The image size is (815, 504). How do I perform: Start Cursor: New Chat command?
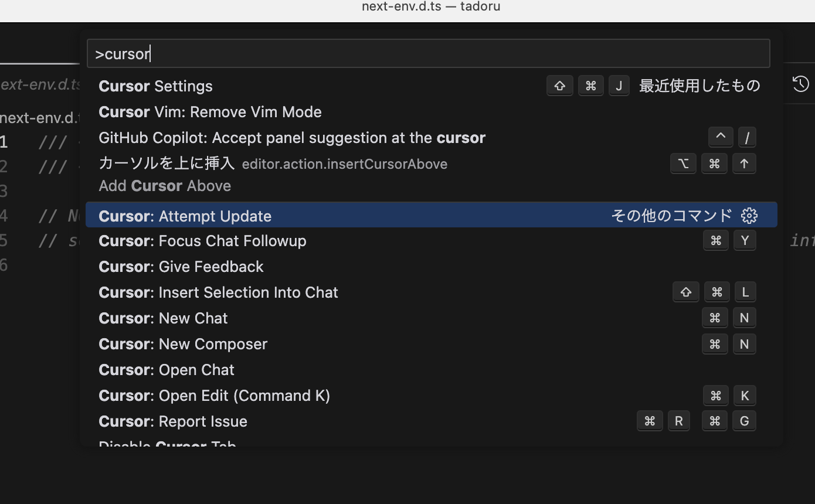click(163, 318)
